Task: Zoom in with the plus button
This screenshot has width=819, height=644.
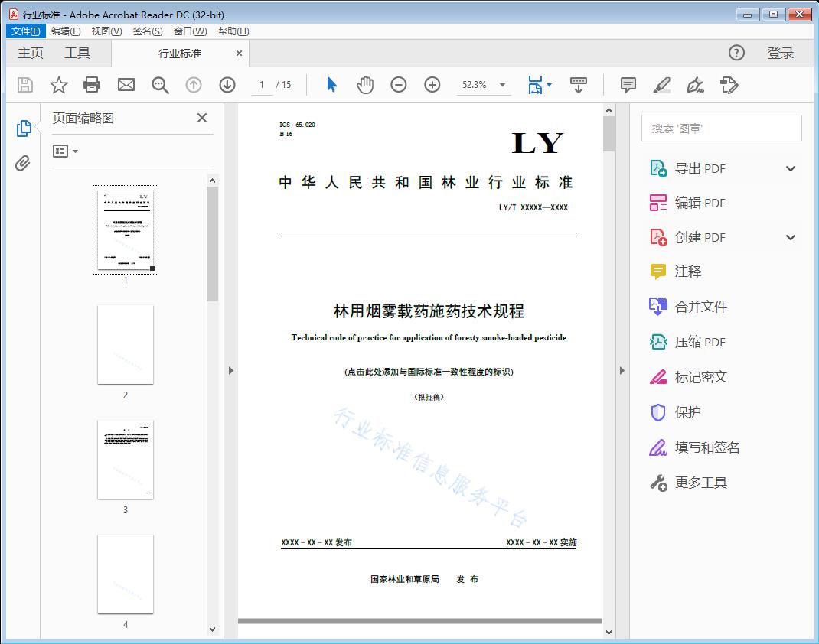Action: (x=432, y=85)
